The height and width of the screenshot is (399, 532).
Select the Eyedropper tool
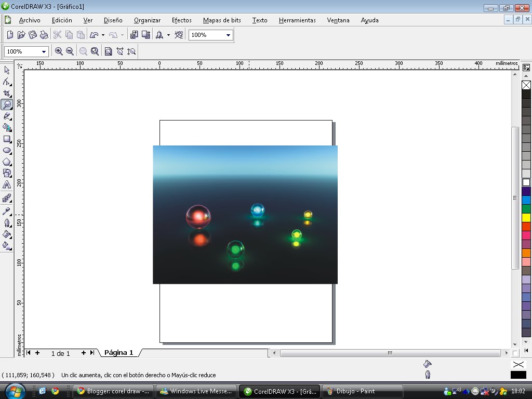(7, 210)
